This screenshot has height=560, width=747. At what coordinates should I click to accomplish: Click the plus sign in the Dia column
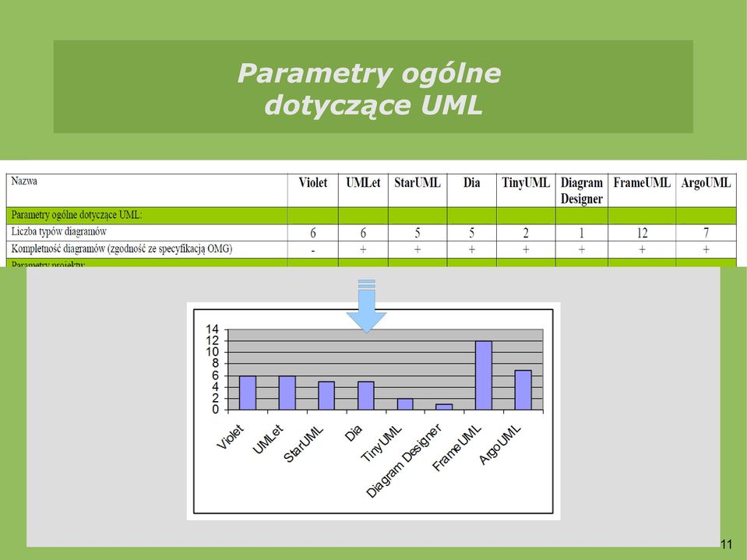pyautogui.click(x=471, y=249)
